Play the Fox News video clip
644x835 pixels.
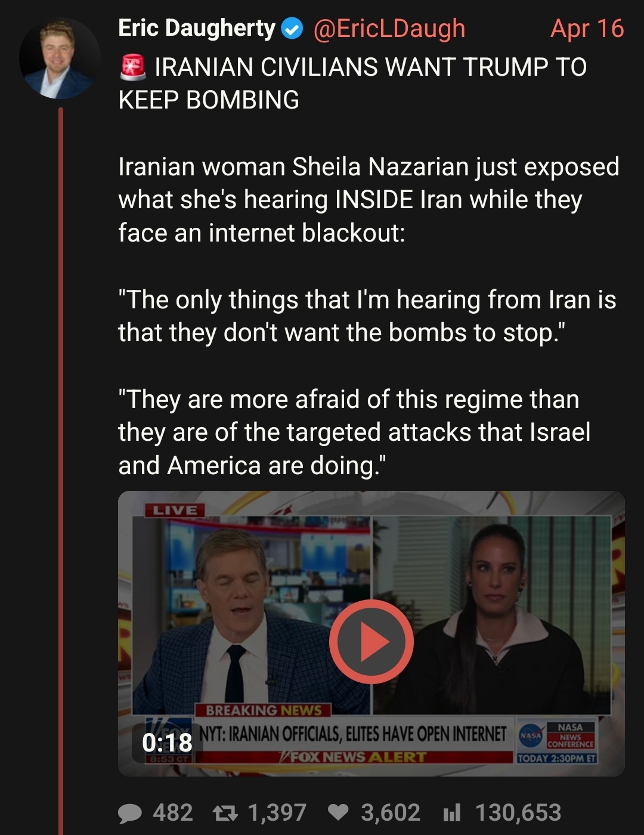point(371,641)
